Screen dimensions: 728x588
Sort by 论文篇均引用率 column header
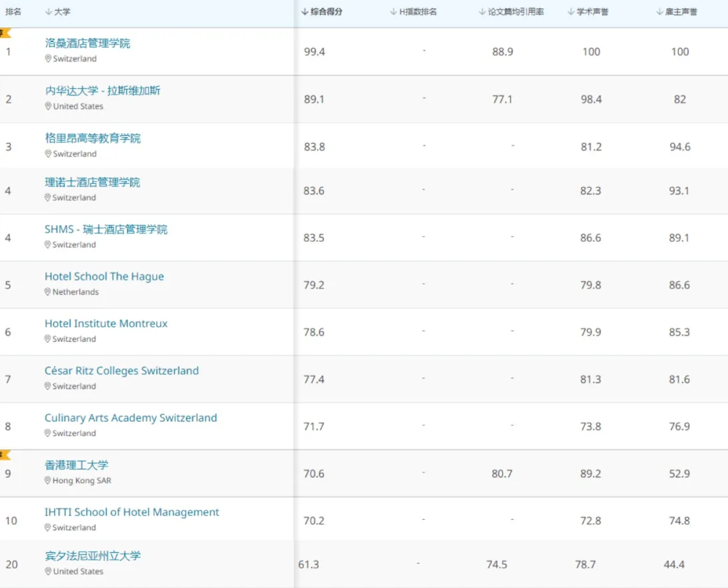(511, 11)
